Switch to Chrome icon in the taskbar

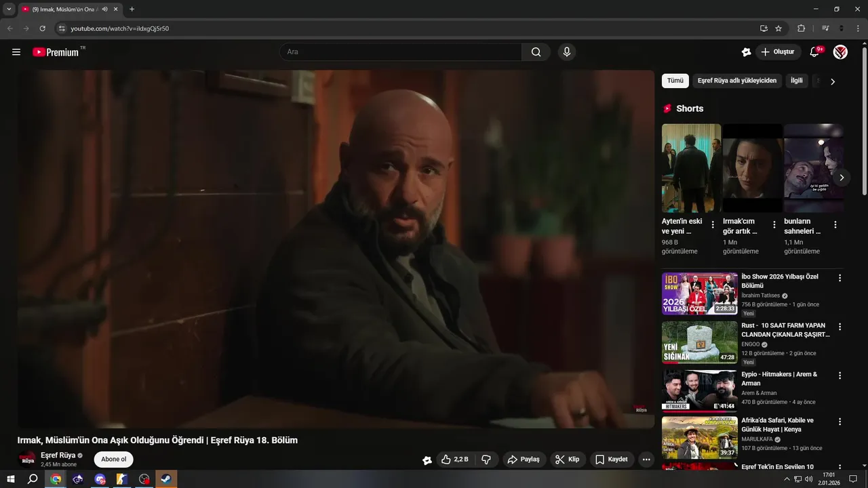pyautogui.click(x=56, y=479)
